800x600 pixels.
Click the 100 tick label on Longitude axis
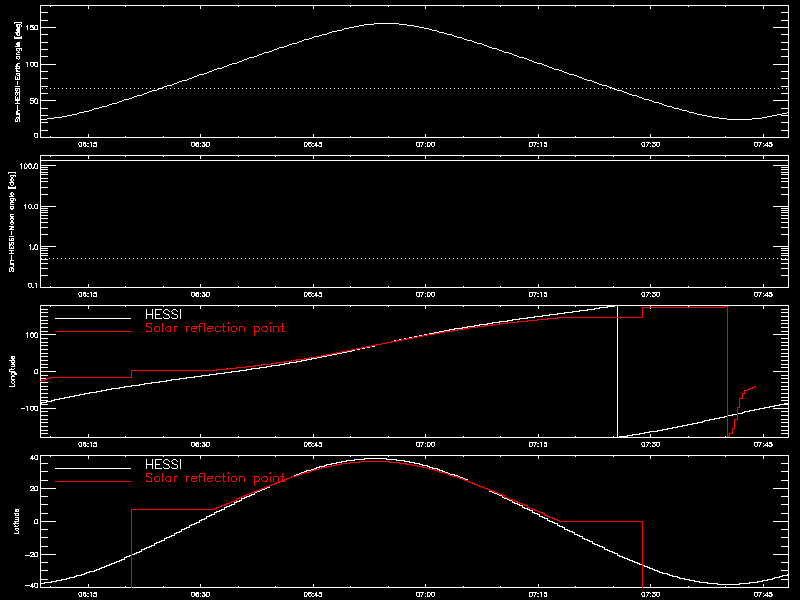point(32,335)
